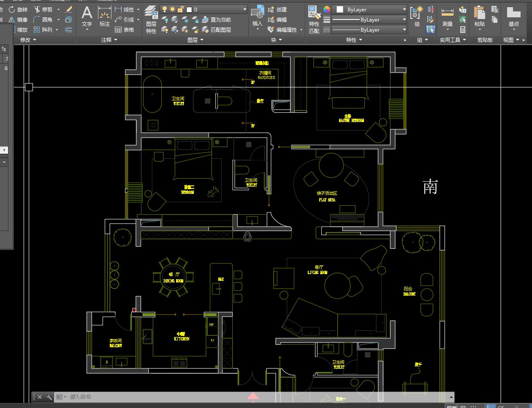This screenshot has width=532, height=408.
Task: Expand the Layers (图层) panel
Action: click(195, 40)
